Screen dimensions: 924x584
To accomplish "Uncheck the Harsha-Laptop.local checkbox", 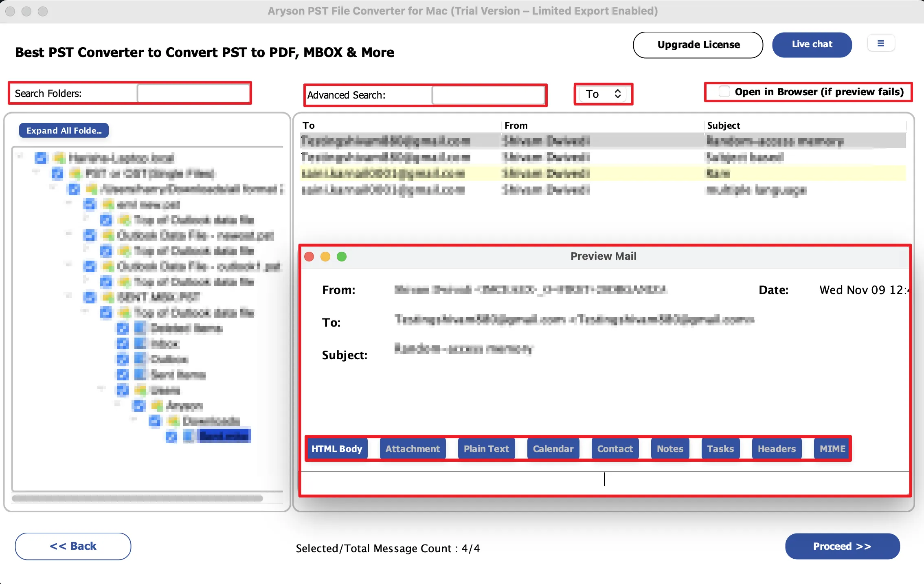I will click(x=41, y=158).
